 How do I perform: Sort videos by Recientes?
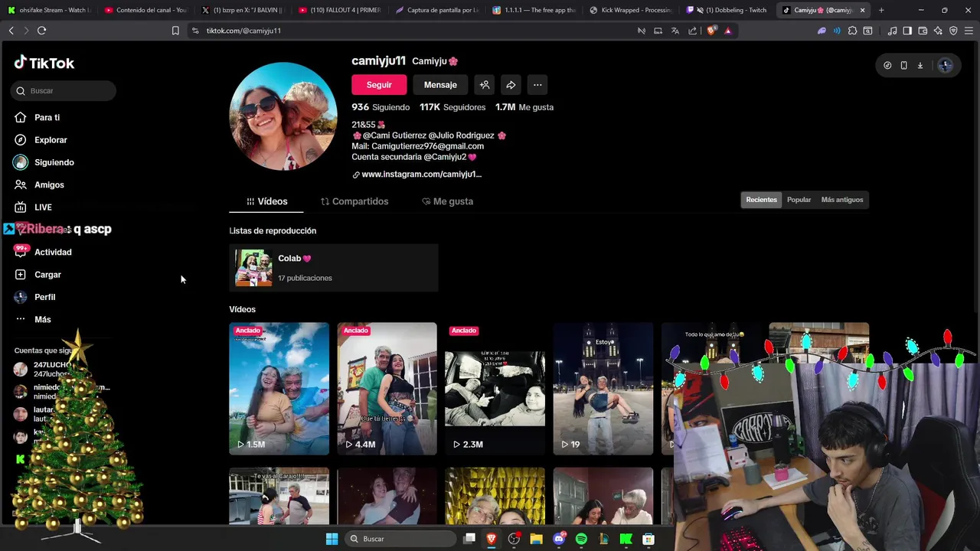pos(761,200)
